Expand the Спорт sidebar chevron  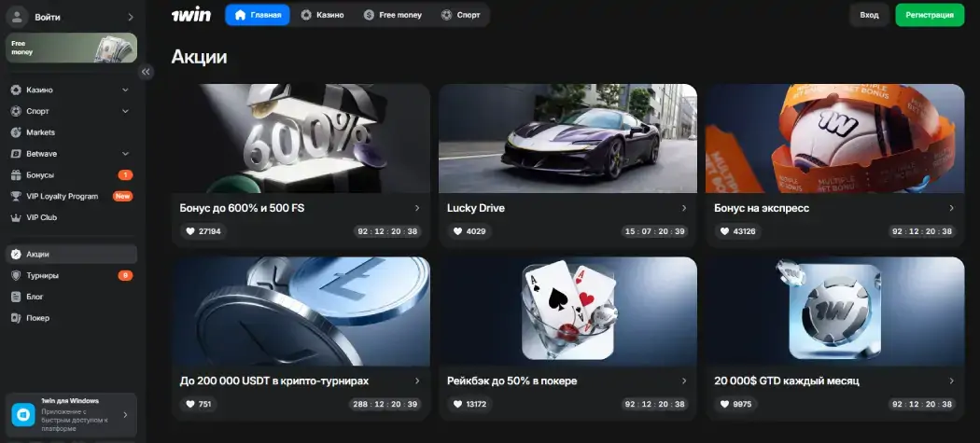(126, 111)
